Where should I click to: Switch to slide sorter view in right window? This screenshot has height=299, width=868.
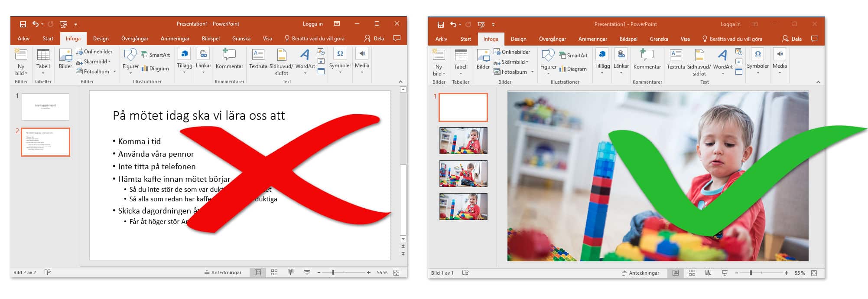tap(692, 273)
